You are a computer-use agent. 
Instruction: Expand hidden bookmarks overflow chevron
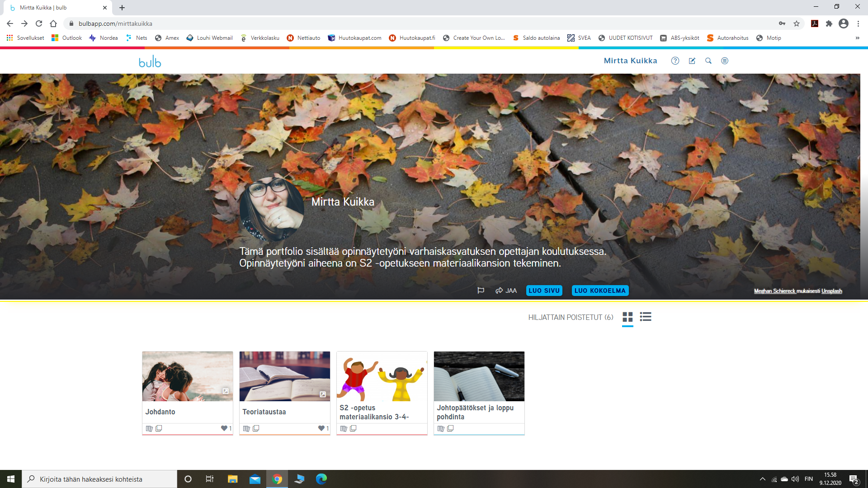857,38
